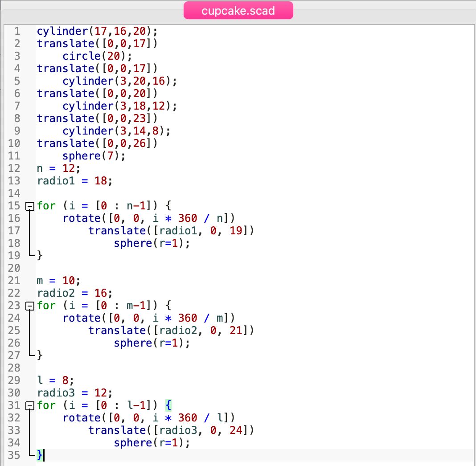Click line number 21 in the gutter
This screenshot has width=476, height=466.
pos(15,281)
